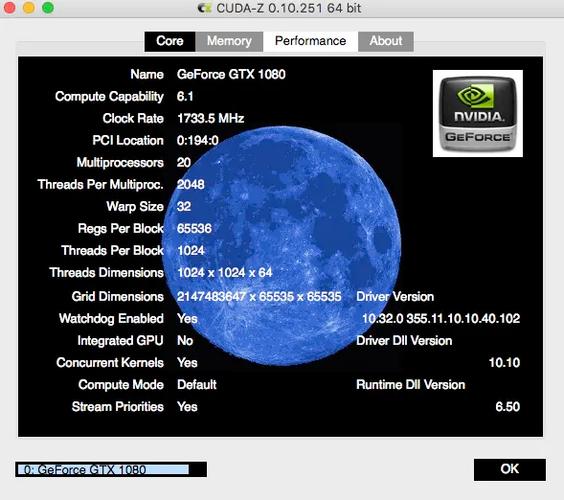The height and width of the screenshot is (500, 564).
Task: Click the CUDA-Z title bar icon
Action: tap(205, 8)
